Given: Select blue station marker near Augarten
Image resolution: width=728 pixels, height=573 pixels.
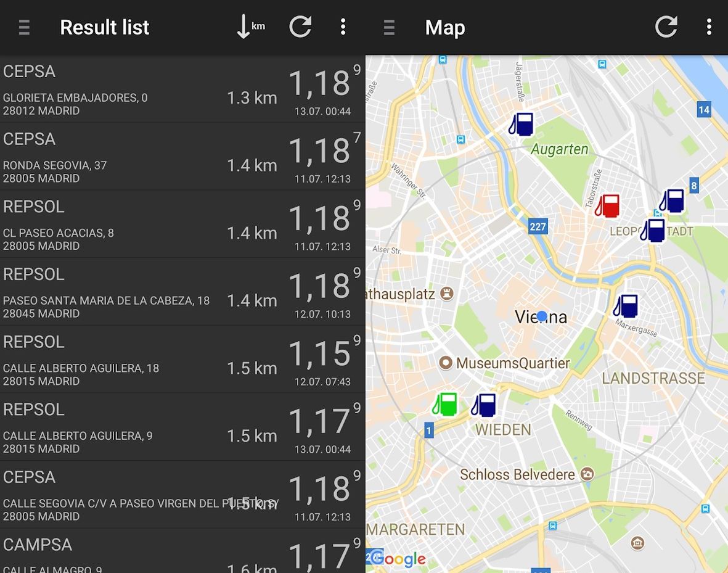Looking at the screenshot, I should tap(521, 124).
